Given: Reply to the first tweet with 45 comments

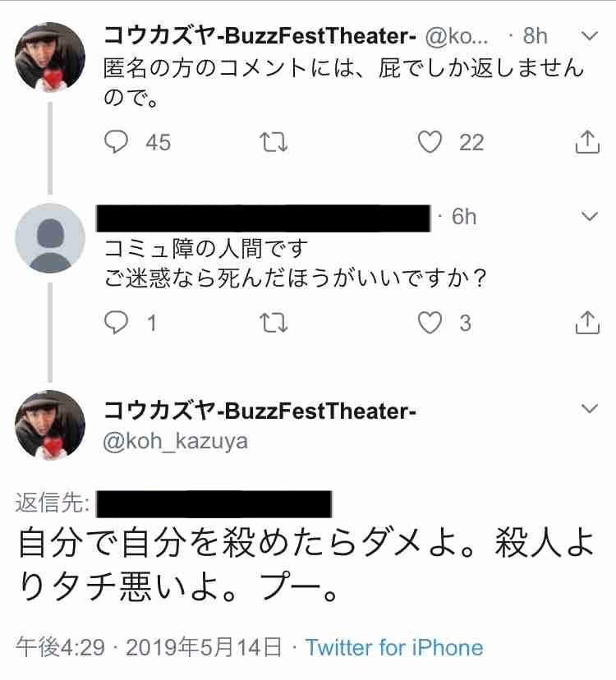Looking at the screenshot, I should [117, 142].
